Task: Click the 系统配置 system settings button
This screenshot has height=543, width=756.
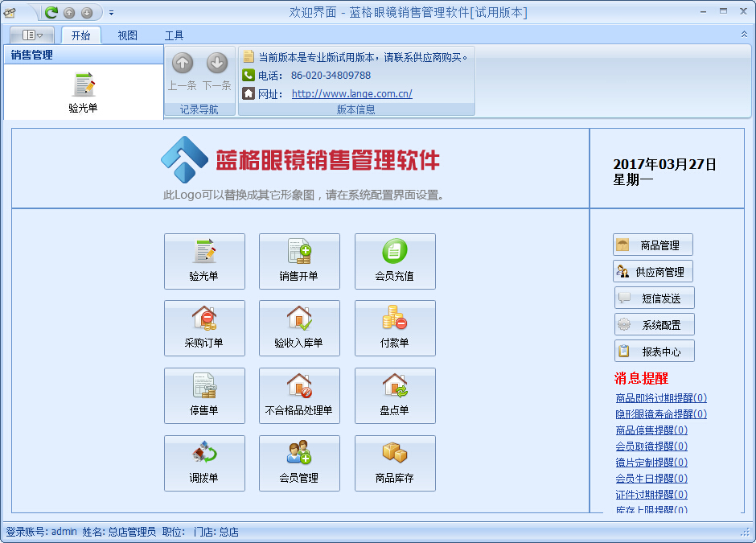Action: click(654, 325)
